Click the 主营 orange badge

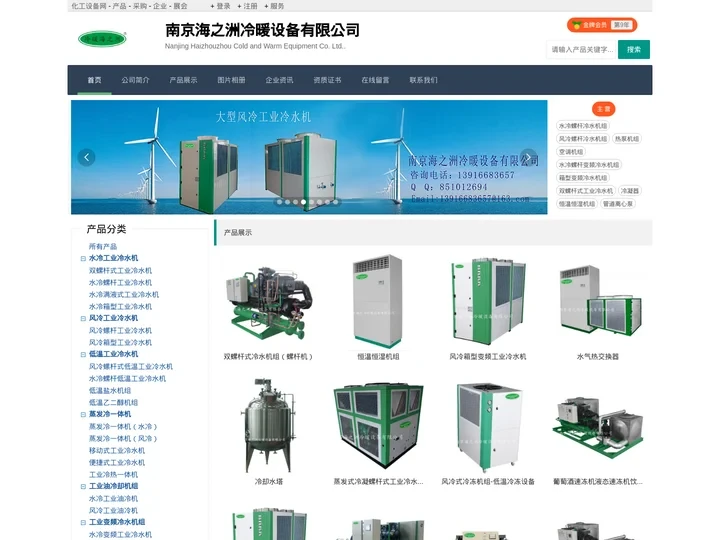pyautogui.click(x=603, y=109)
